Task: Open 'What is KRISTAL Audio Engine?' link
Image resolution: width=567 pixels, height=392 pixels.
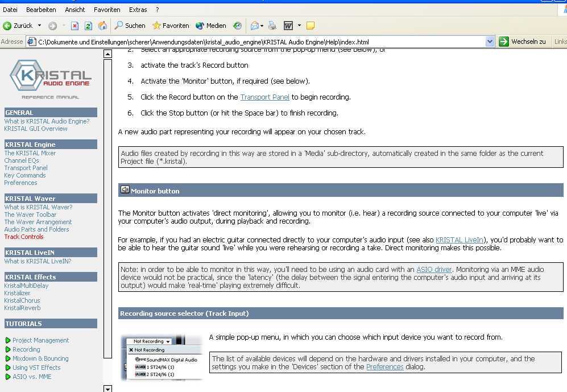Action: (x=47, y=121)
